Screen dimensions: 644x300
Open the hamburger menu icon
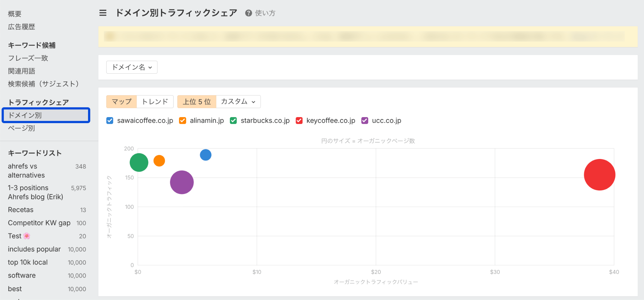[103, 13]
